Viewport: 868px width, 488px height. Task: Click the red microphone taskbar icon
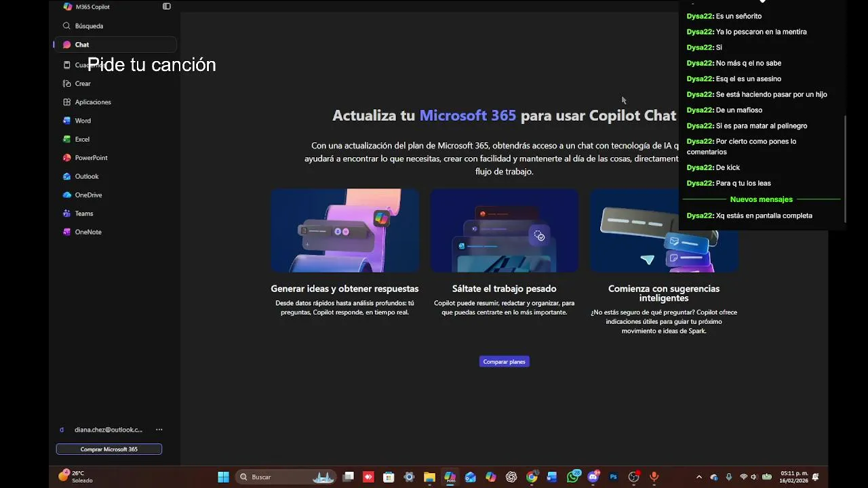pyautogui.click(x=654, y=477)
